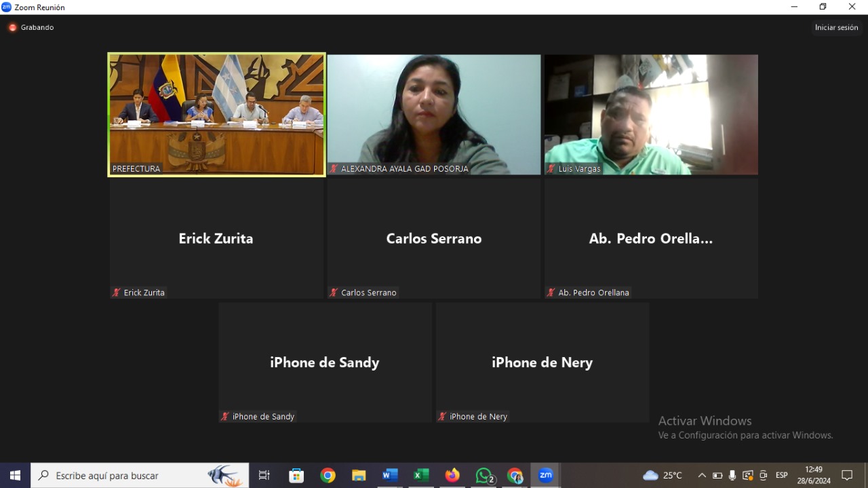
Task: Select the Ab. Pedro Orellana participant tile
Action: click(651, 238)
